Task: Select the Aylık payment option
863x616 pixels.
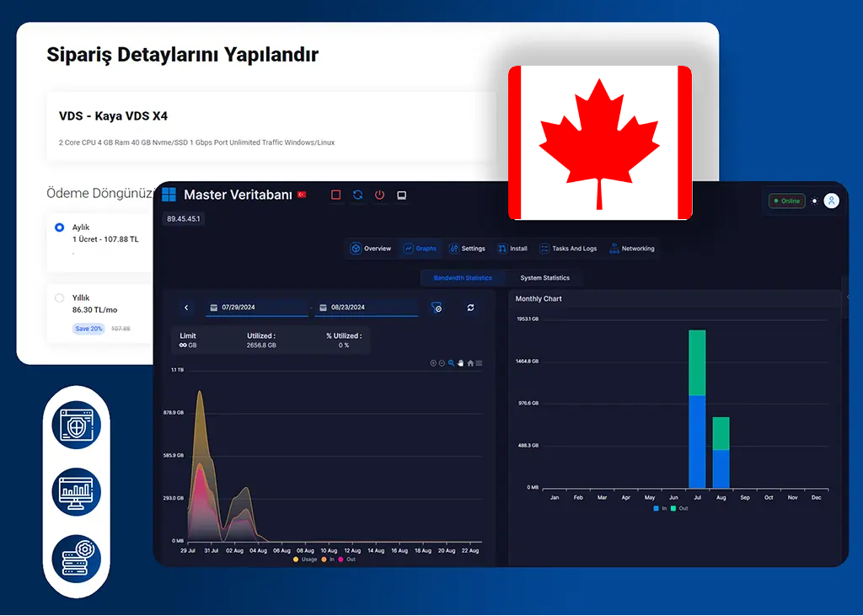Action: pos(59,227)
